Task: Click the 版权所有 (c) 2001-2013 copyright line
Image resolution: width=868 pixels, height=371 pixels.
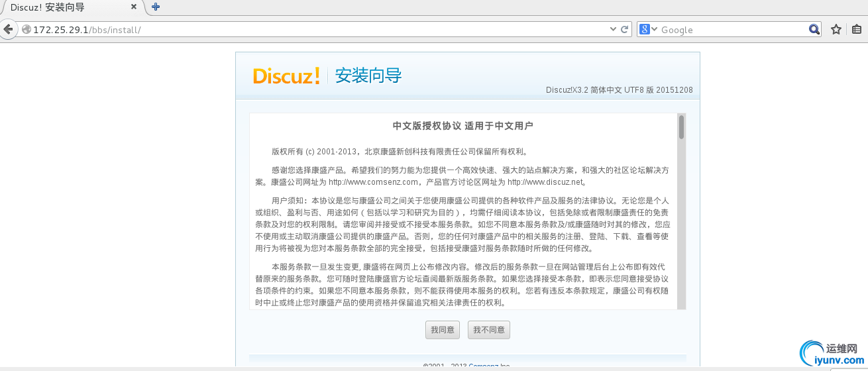Action: click(400, 151)
